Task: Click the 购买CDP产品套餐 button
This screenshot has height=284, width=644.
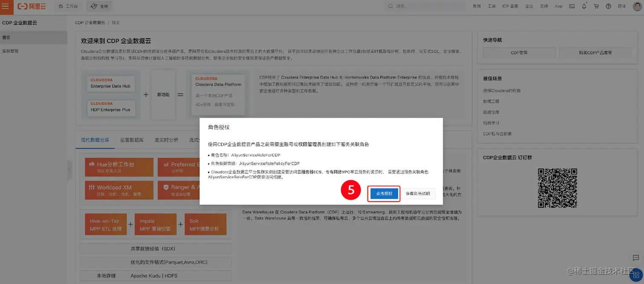Action: point(595,53)
